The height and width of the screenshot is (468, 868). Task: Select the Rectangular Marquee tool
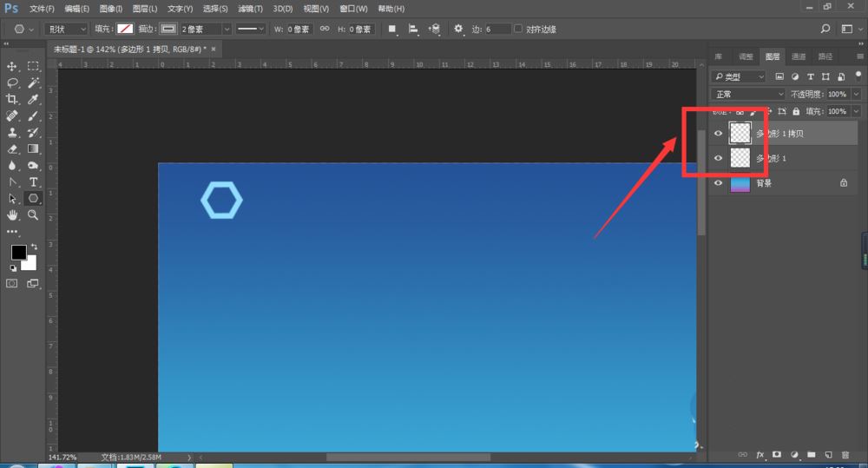[x=33, y=67]
